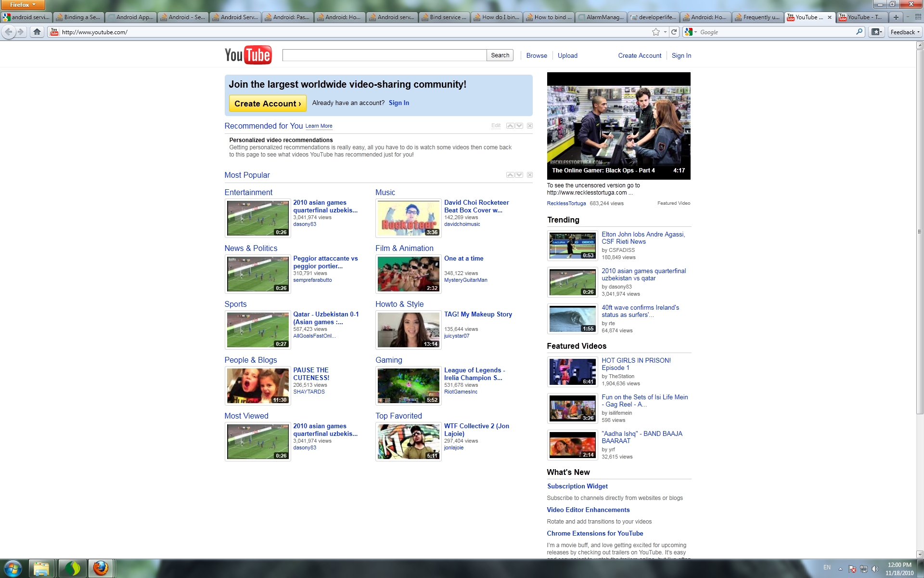The image size is (924, 578).
Task: Open the Browse link
Action: (537, 55)
